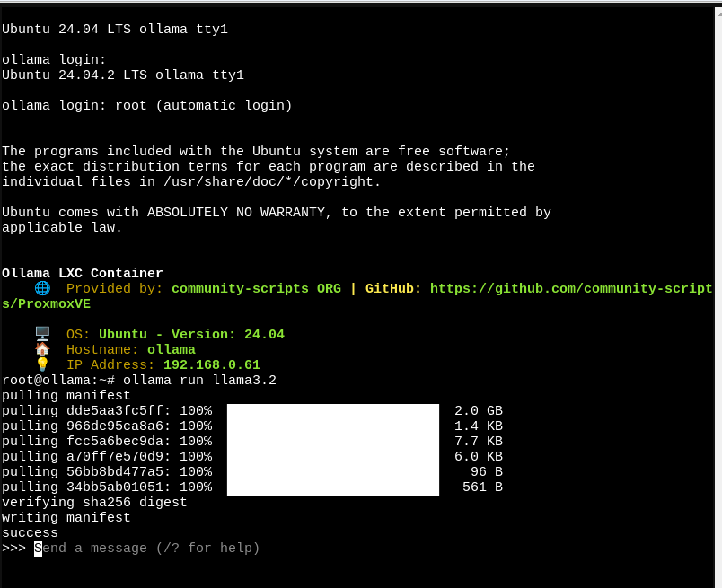Click the '6.0 KB' size value

coord(479,456)
